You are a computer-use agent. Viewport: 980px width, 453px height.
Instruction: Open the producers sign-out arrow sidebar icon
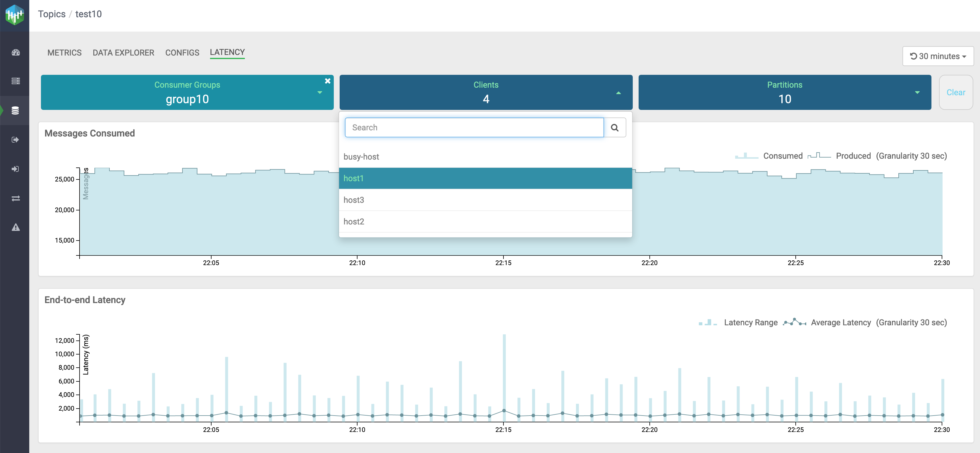point(15,140)
